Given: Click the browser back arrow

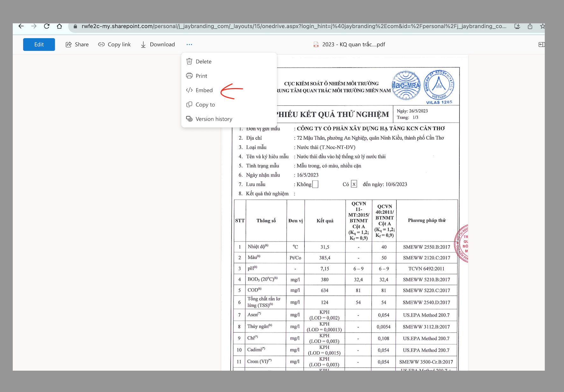Looking at the screenshot, I should (21, 26).
